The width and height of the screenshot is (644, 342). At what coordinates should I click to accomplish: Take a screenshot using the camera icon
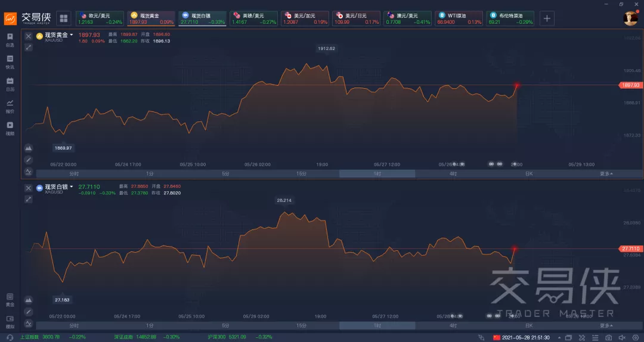pos(608,337)
